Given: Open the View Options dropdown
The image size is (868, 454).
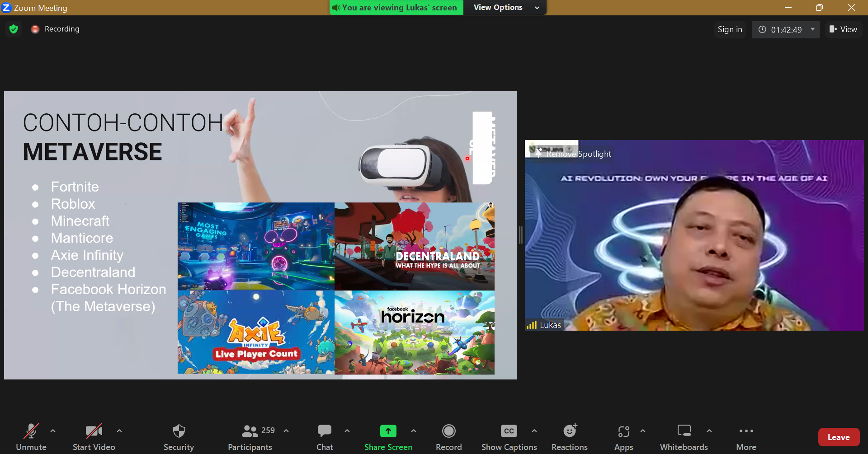Looking at the screenshot, I should (x=506, y=8).
